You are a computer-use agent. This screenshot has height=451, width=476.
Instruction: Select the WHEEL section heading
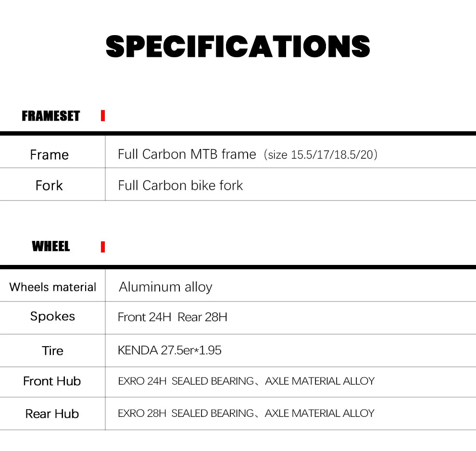coord(50,247)
